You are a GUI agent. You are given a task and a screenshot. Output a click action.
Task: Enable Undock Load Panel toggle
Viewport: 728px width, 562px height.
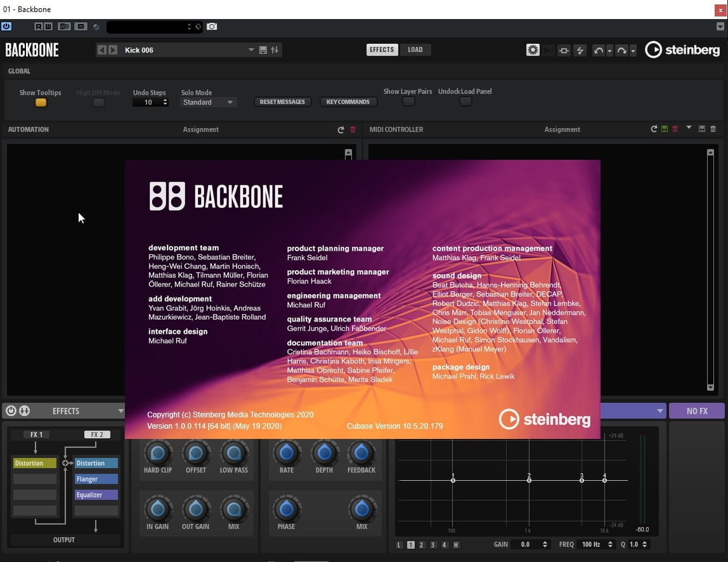point(465,101)
